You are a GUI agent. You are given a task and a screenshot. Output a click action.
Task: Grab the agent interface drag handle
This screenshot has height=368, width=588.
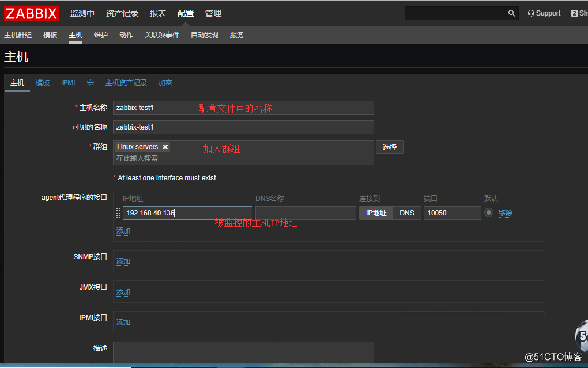click(118, 213)
